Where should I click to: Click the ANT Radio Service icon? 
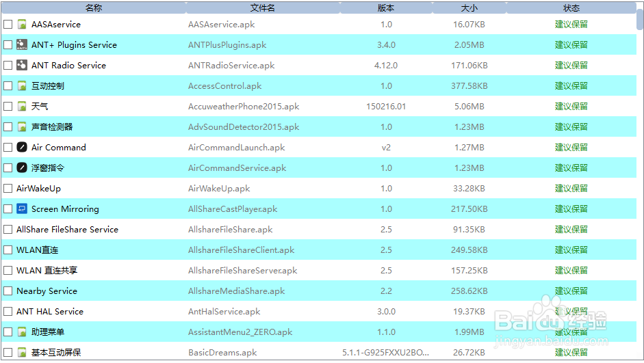22,65
